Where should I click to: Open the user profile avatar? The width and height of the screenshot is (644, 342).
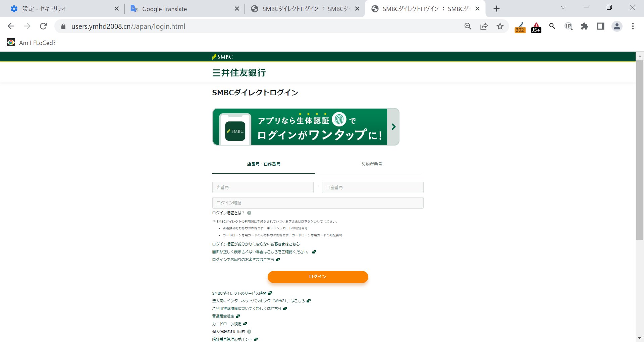coord(617,26)
